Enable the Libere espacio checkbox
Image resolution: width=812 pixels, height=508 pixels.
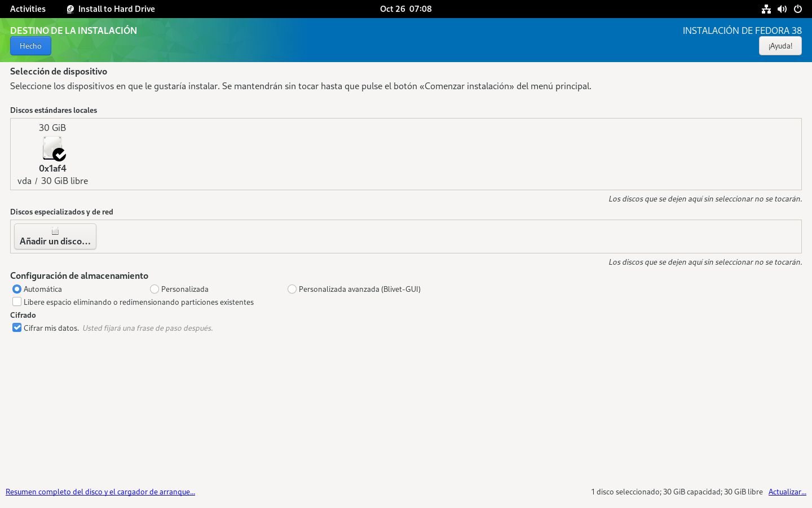17,302
